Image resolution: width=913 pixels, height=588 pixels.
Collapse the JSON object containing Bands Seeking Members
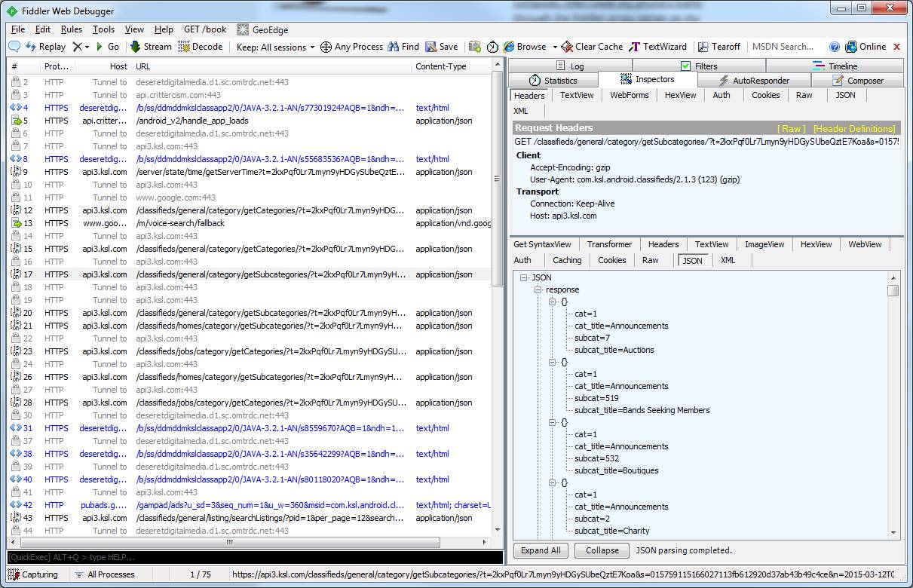(x=553, y=362)
